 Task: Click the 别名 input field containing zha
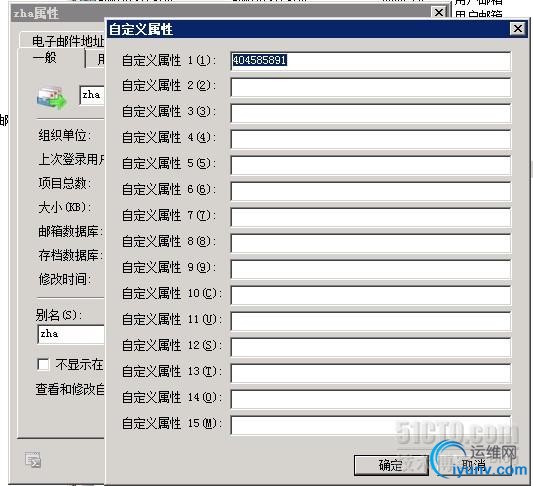click(71, 334)
